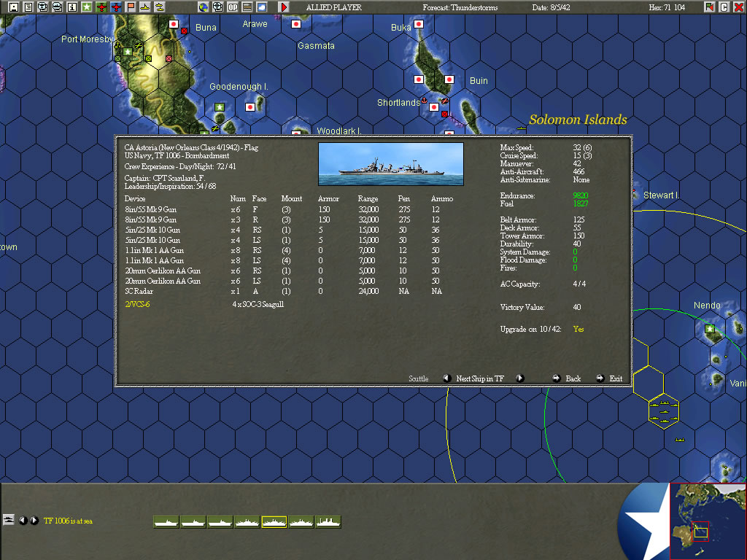Open the globe map icon

pyautogui.click(x=204, y=7)
